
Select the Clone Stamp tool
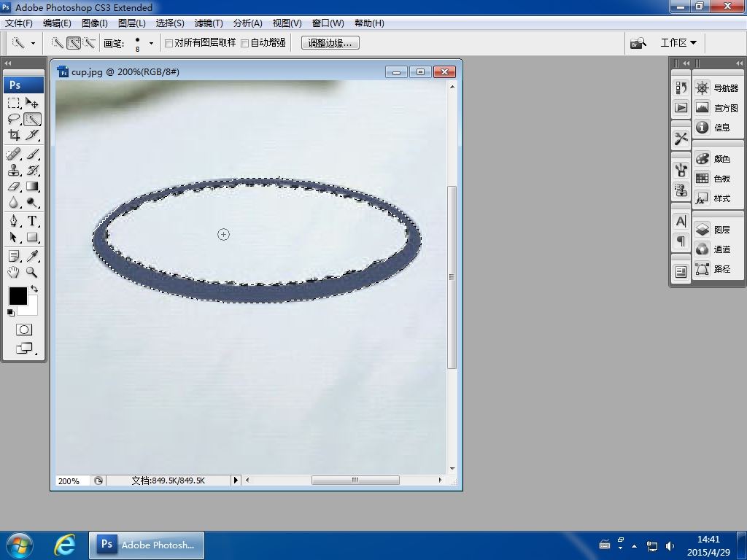[x=14, y=170]
